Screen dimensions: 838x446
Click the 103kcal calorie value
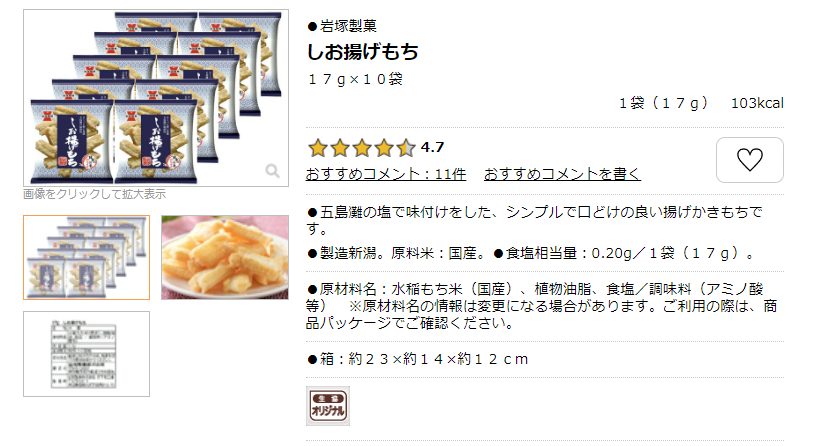pos(757,103)
